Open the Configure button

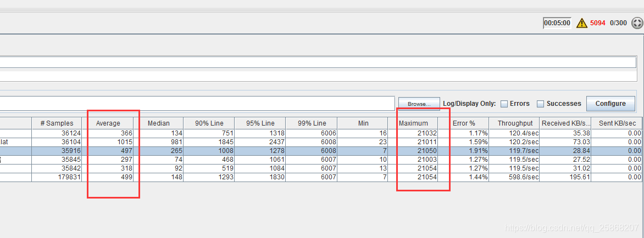(x=610, y=104)
